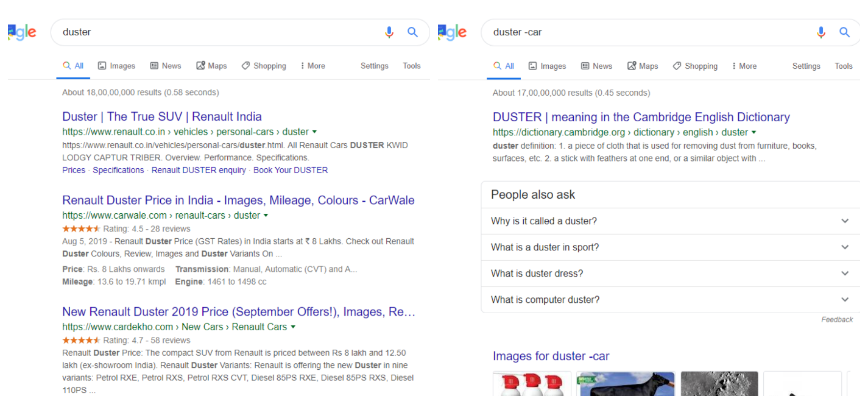Open Tools in left duster results
The width and height of the screenshot is (868, 404).
(412, 66)
